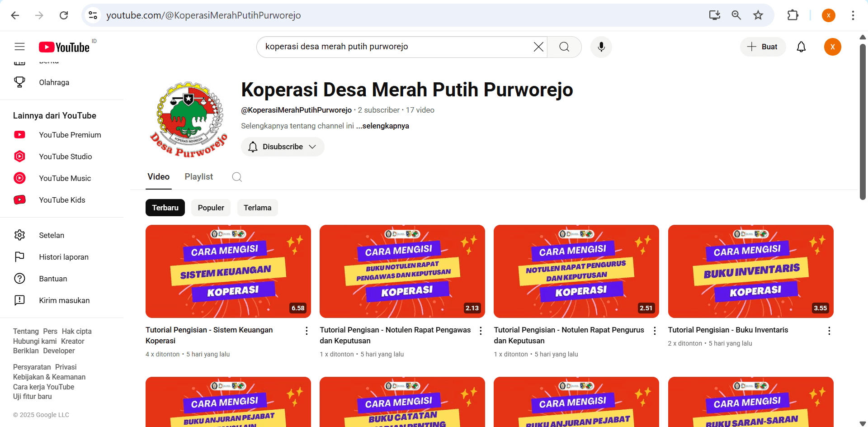Image resolution: width=868 pixels, height=427 pixels.
Task: Open Developer footer link
Action: (59, 351)
